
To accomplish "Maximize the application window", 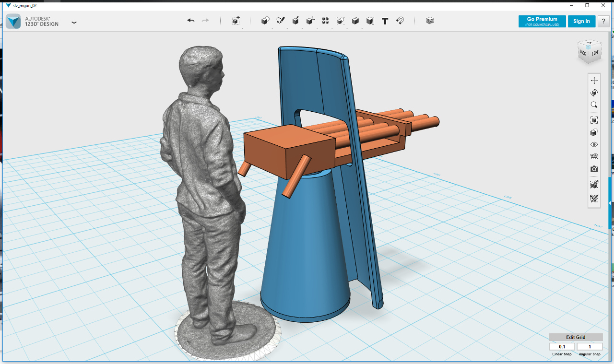I will [587, 5].
